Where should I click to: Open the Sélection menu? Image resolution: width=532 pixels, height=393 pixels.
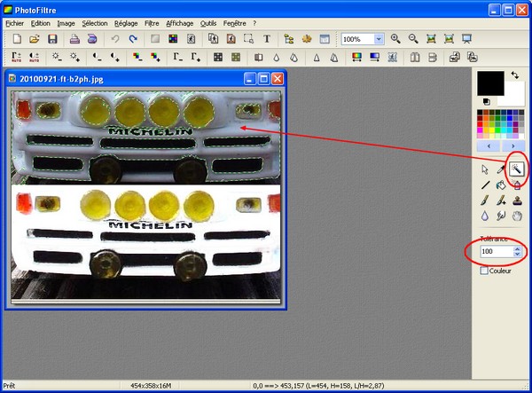tap(95, 23)
